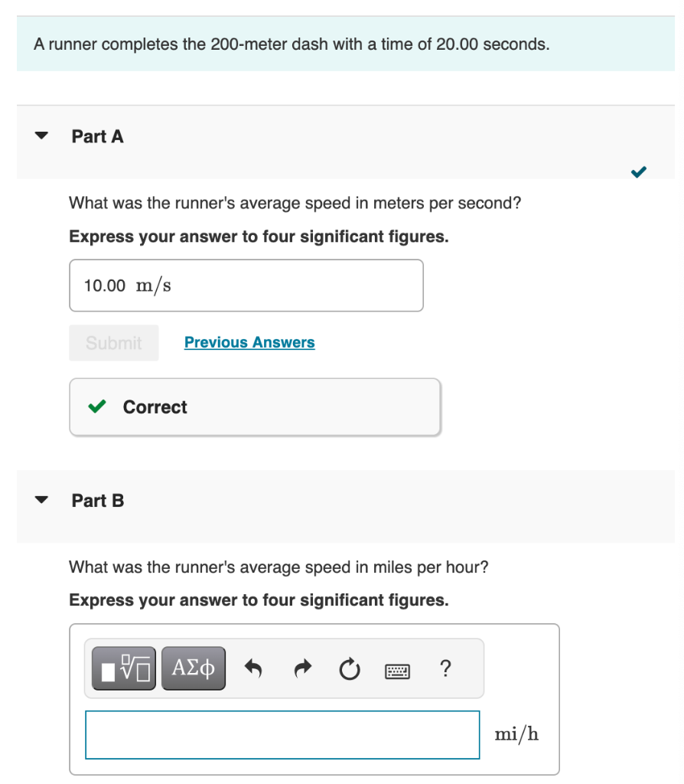Reset the answer with circular arrow icon
Viewport: 684px width, 784px height.
tap(349, 668)
